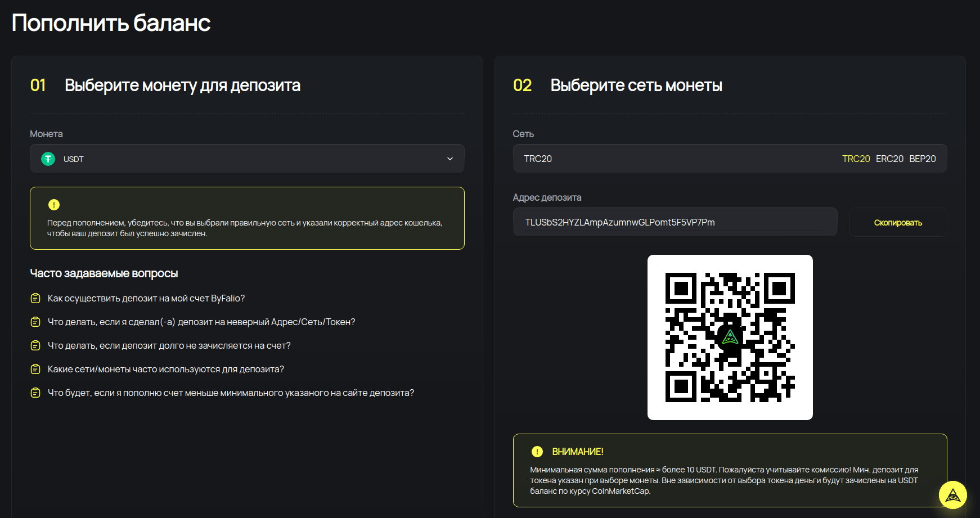Screen dimensions: 980x518
Task: Click the green USDT Tether coin icon
Action: [x=48, y=159]
